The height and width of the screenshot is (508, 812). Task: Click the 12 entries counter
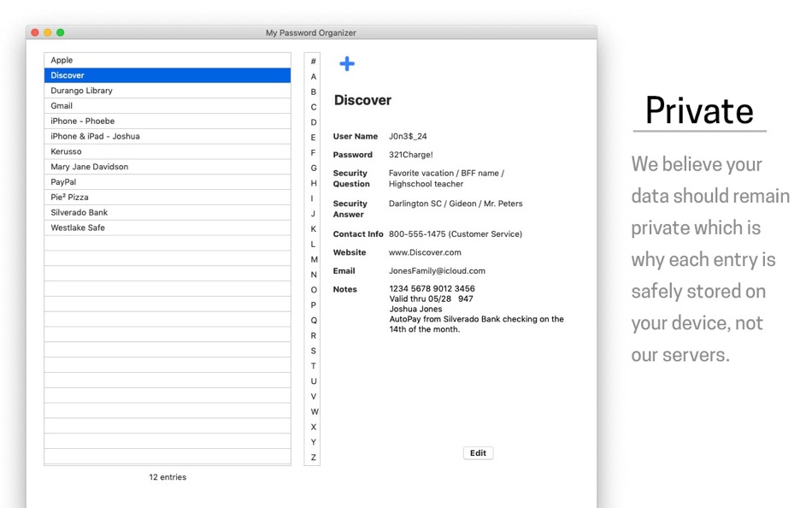(167, 477)
